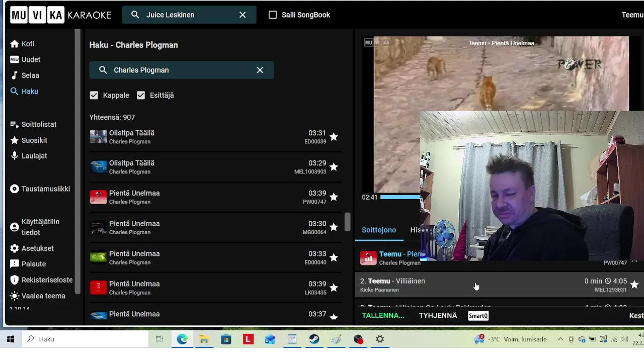This screenshot has width=644, height=362.
Task: Favorite Olisitpa Täällä MEL1003903 with star
Action: click(x=334, y=167)
